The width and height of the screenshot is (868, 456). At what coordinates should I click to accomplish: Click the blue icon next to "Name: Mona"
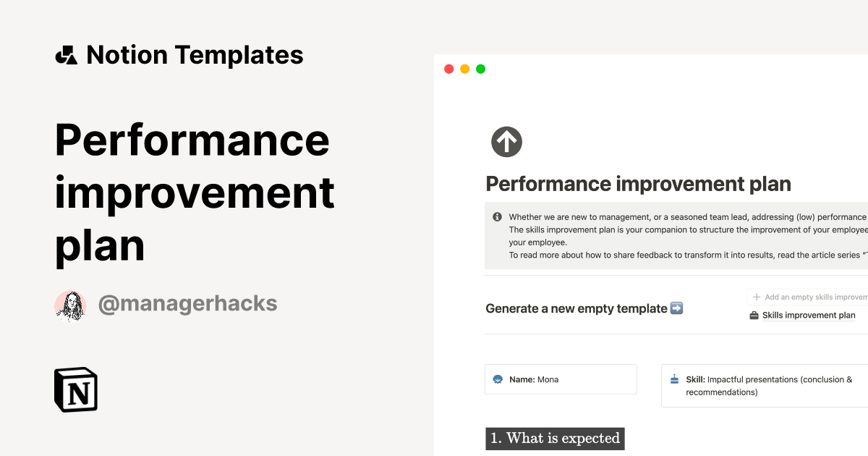click(x=498, y=379)
